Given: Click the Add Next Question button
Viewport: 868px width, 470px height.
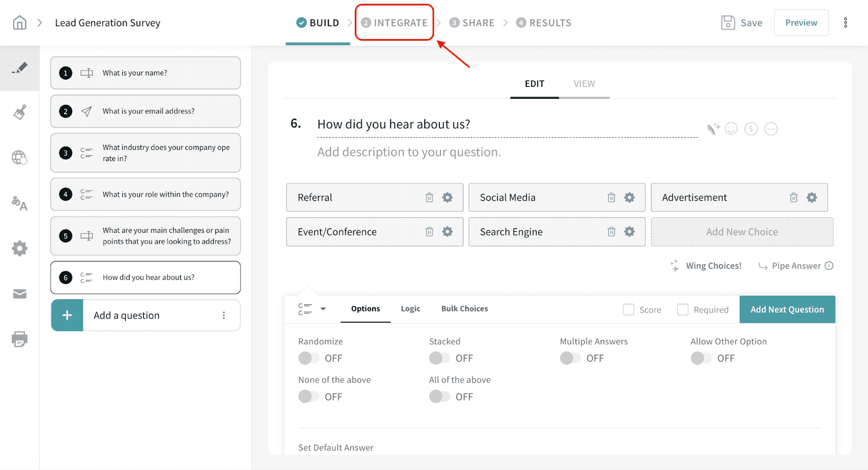Looking at the screenshot, I should (x=787, y=309).
